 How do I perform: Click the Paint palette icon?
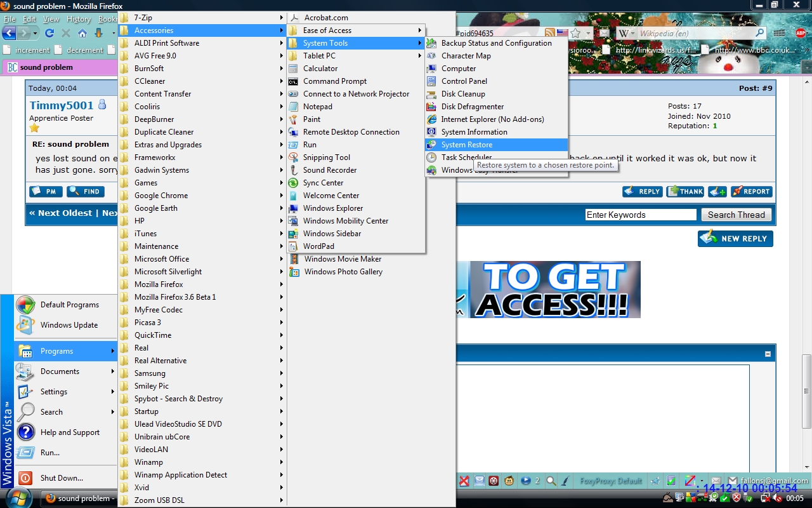(x=293, y=119)
